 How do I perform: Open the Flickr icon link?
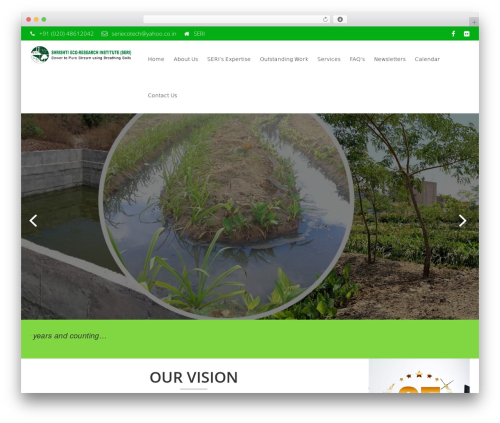(467, 34)
